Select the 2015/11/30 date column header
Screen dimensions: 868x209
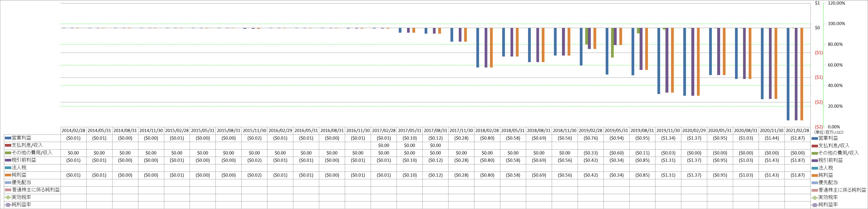(x=255, y=131)
